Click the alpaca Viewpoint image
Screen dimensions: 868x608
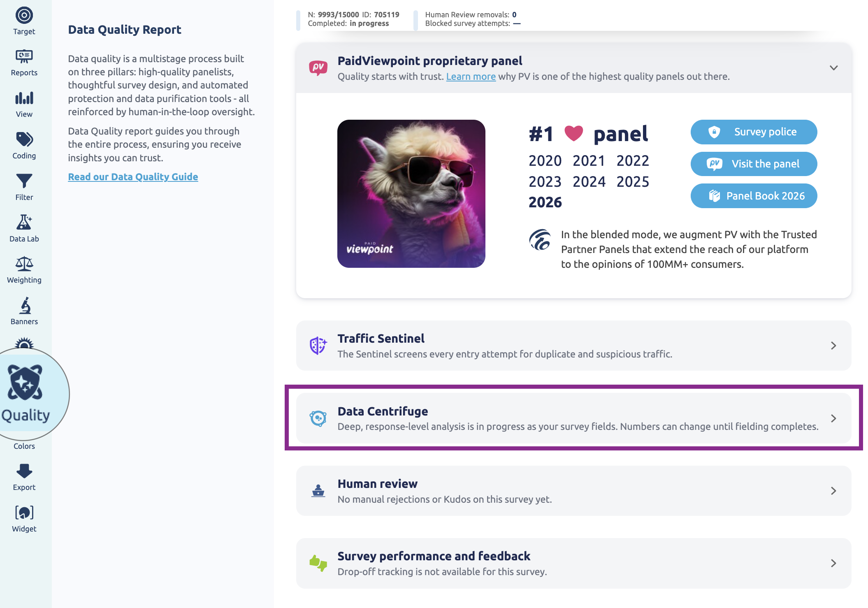coord(411,194)
